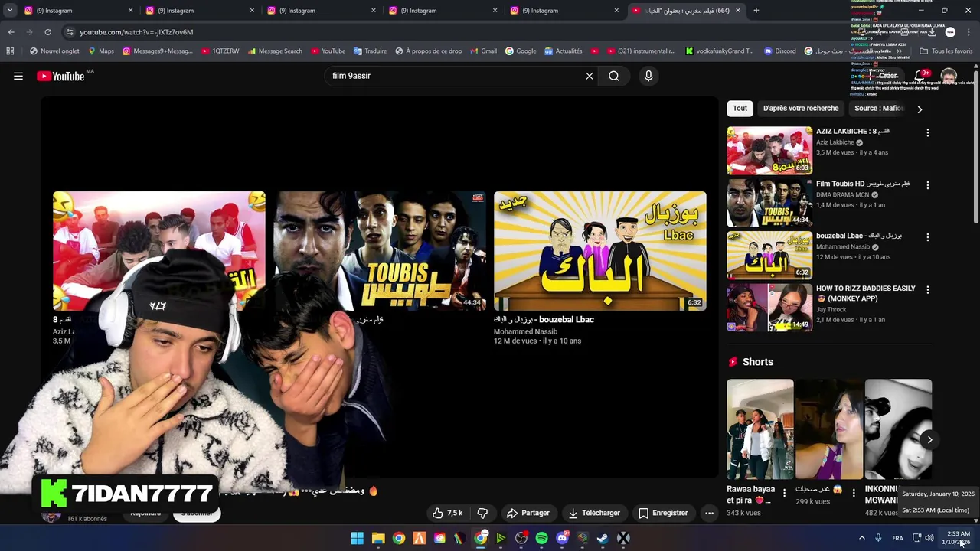The height and width of the screenshot is (551, 980).
Task: Open YouTube notifications bell
Action: click(921, 76)
